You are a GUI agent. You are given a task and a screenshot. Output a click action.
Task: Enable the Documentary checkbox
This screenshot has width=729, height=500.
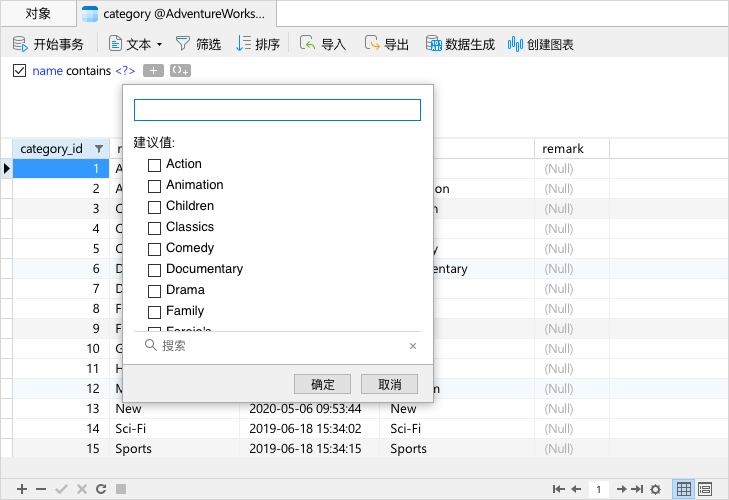click(154, 269)
